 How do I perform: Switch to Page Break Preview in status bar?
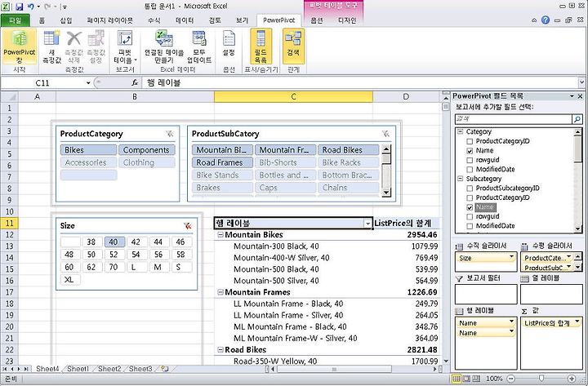pyautogui.click(x=476, y=379)
